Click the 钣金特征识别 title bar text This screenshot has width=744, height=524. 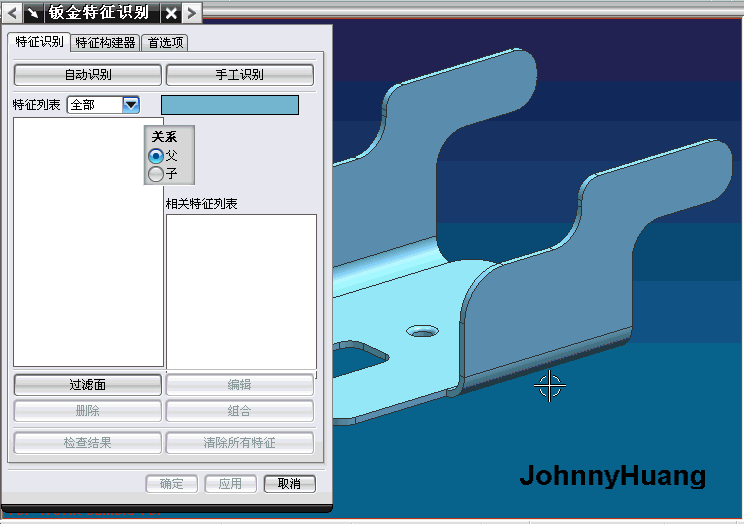click(x=99, y=13)
